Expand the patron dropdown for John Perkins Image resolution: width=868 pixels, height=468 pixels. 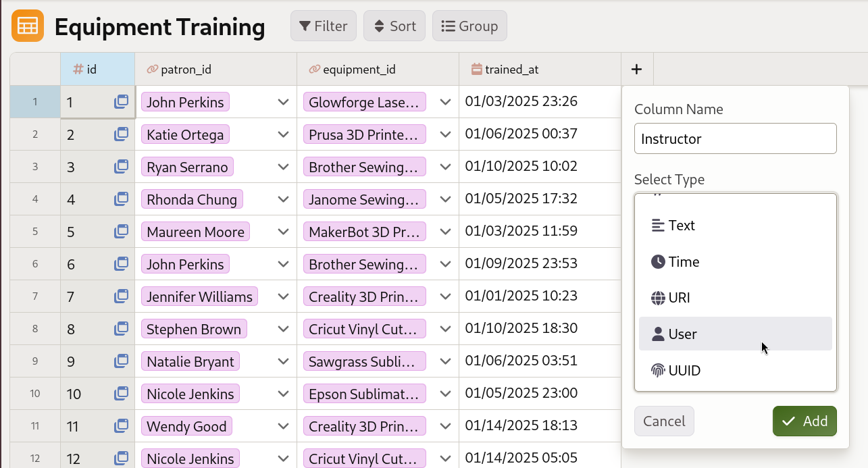(283, 101)
